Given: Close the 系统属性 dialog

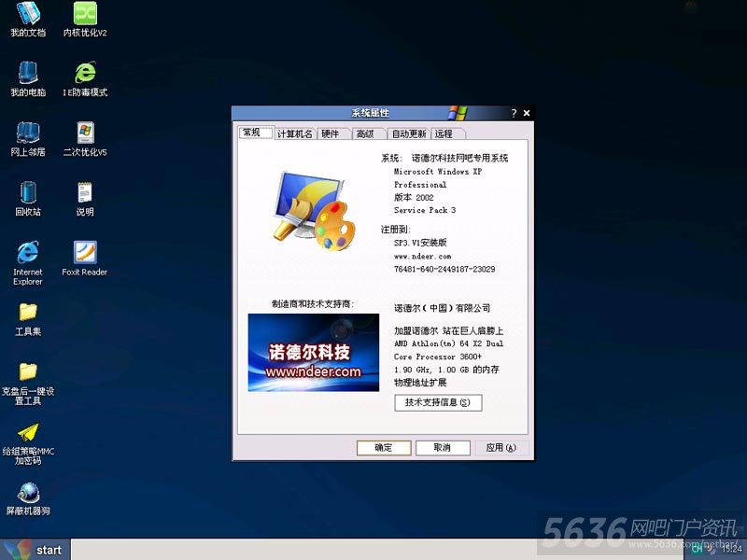Looking at the screenshot, I should (x=527, y=113).
